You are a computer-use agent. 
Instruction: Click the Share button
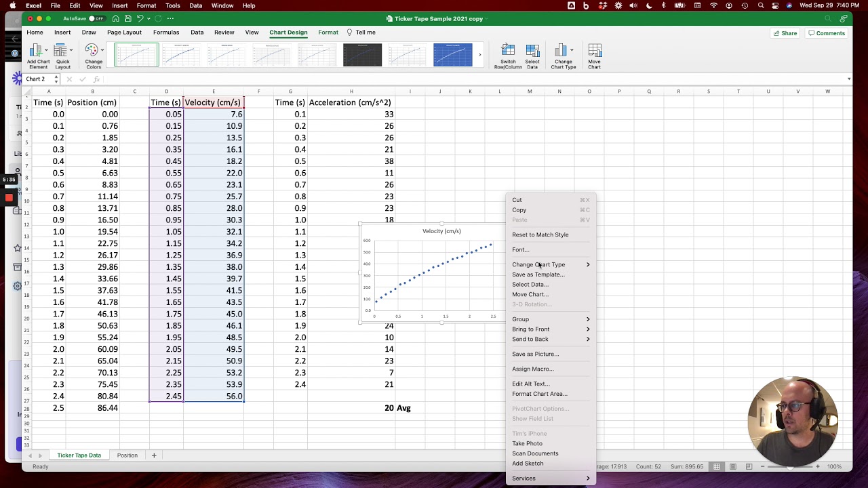point(785,33)
